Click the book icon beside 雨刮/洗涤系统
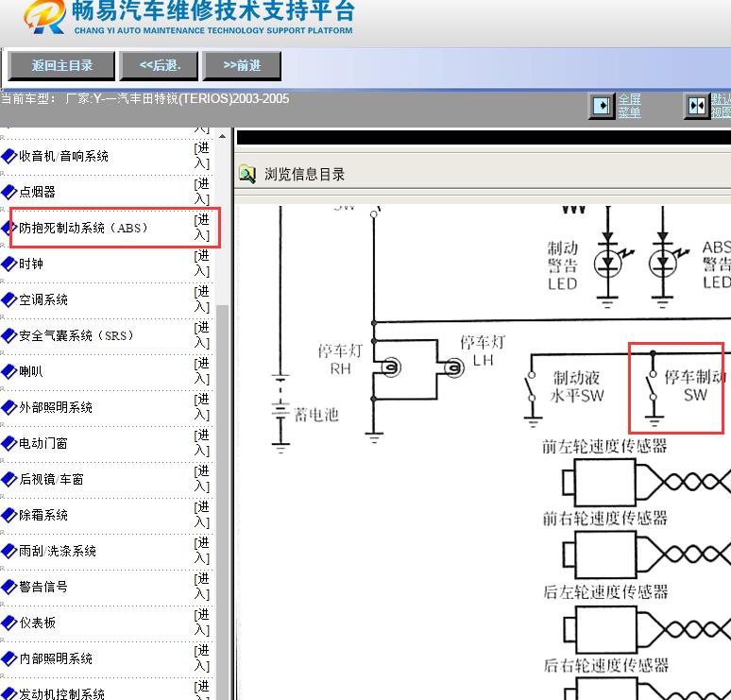731x700 pixels. pos(8,552)
